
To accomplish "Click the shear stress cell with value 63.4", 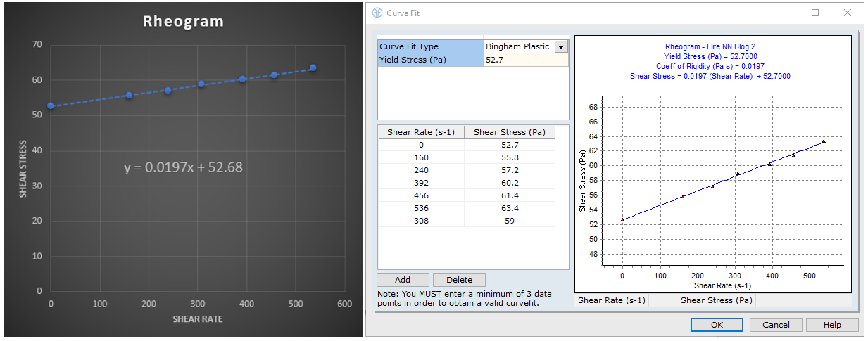I will point(509,208).
